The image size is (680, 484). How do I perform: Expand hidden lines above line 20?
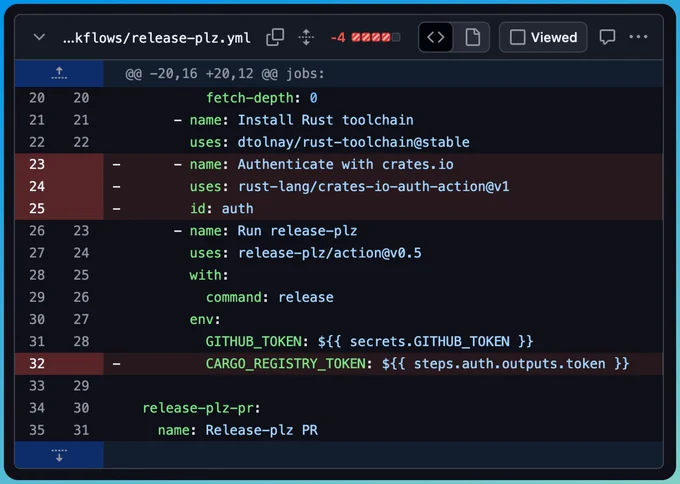tap(59, 73)
